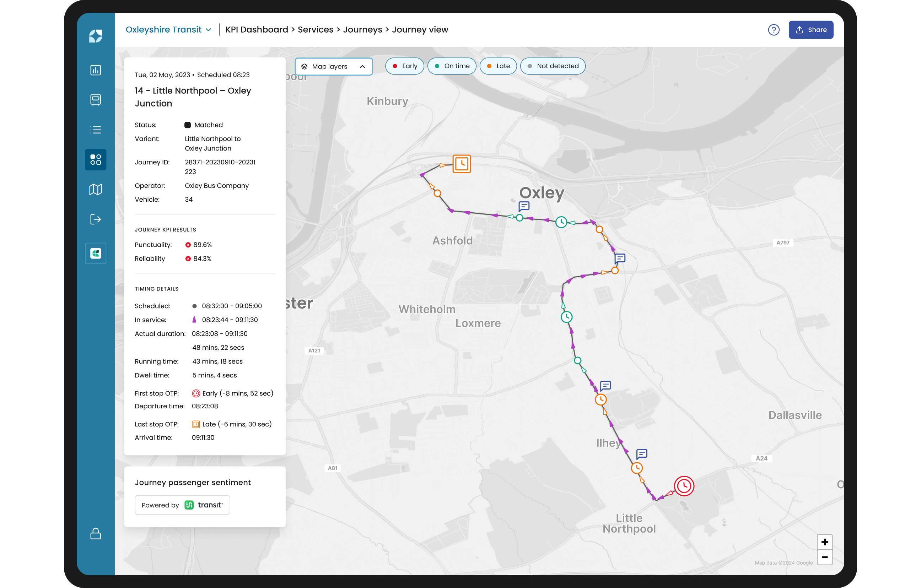Click the orange clock stop above Ilhey

[600, 400]
